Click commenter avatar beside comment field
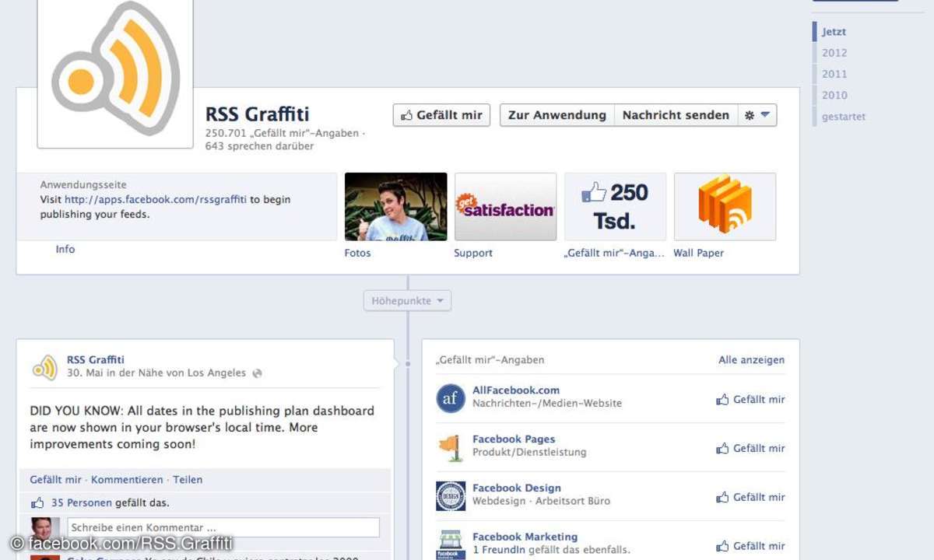 click(45, 529)
